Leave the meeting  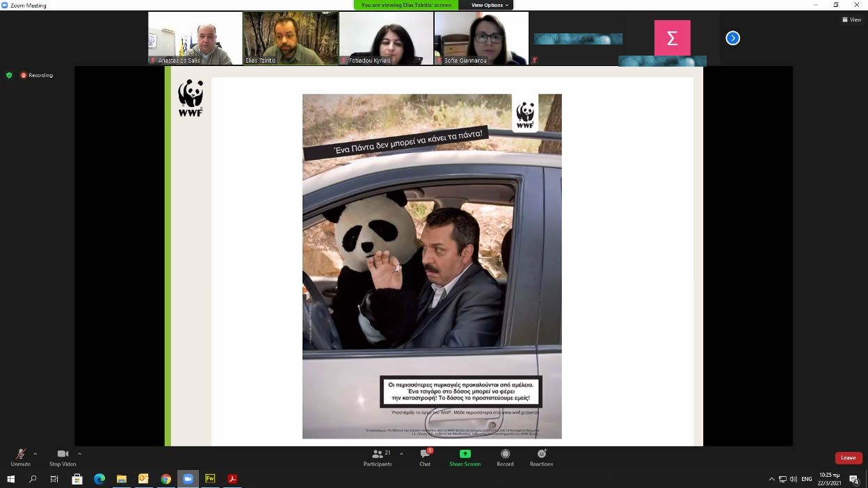(x=849, y=457)
